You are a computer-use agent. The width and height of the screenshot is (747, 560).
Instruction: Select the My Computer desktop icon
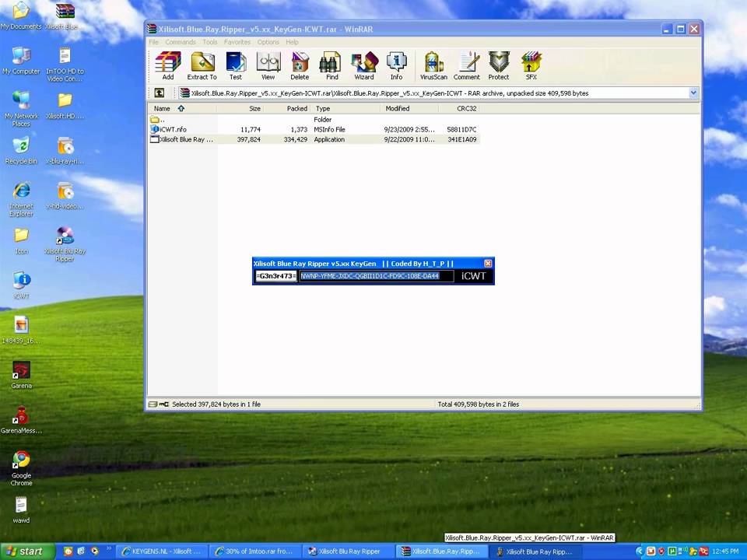(x=21, y=61)
